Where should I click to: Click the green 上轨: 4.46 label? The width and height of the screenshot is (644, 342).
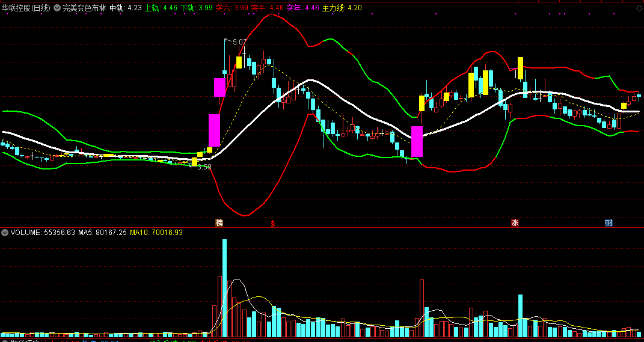click(161, 8)
